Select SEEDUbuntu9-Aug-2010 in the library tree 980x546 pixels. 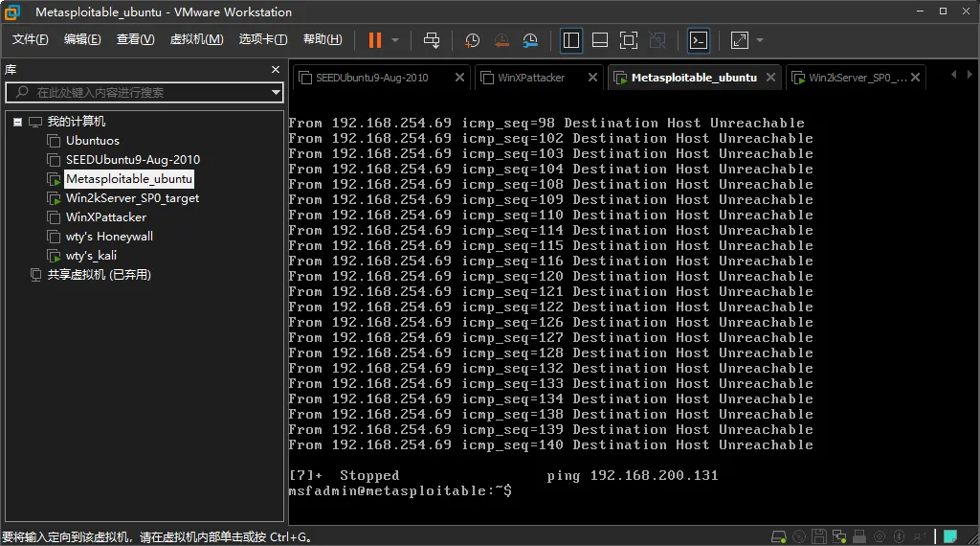point(133,159)
